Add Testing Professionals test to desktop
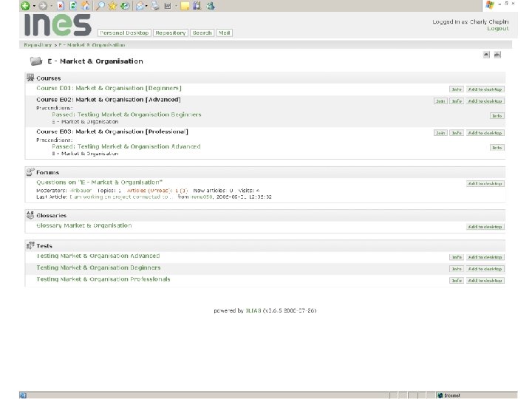532x399 pixels. coord(485,281)
